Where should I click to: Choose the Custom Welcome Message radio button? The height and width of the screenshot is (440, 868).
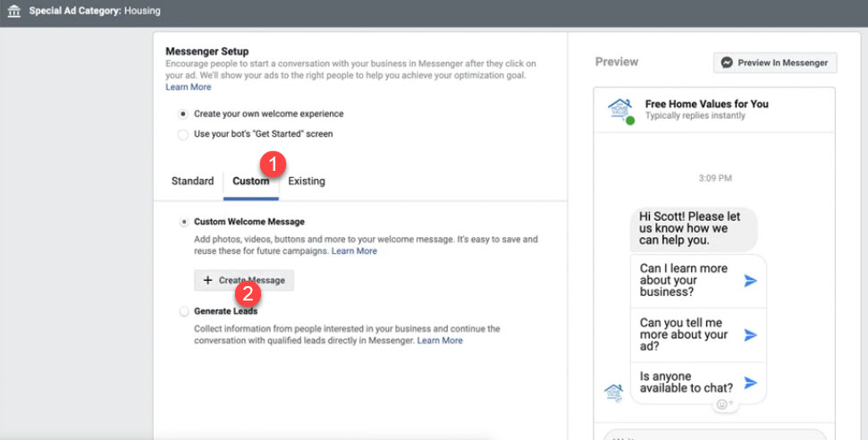click(x=184, y=222)
